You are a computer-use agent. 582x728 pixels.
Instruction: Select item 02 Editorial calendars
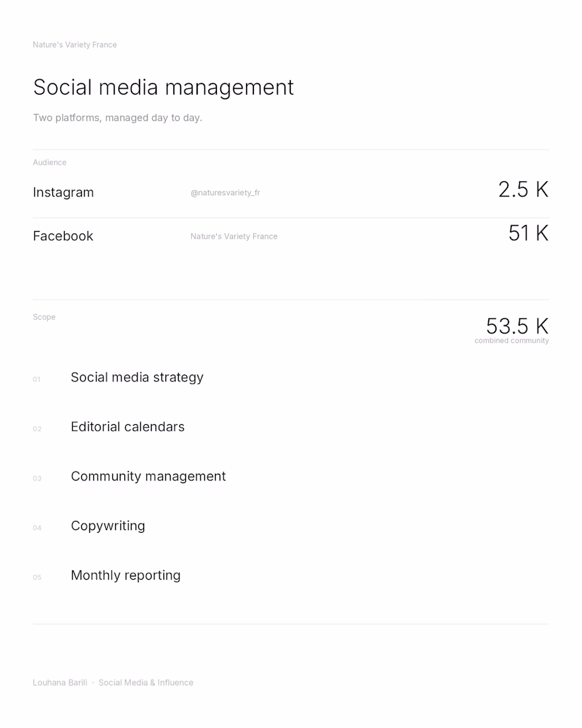108,427
